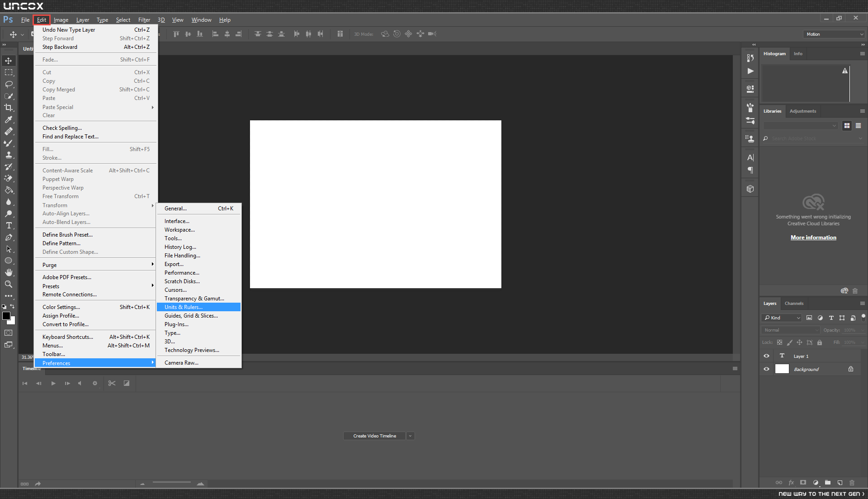Toggle the layer filtering switch
Screen dimensions: 868x499
tap(863, 317)
